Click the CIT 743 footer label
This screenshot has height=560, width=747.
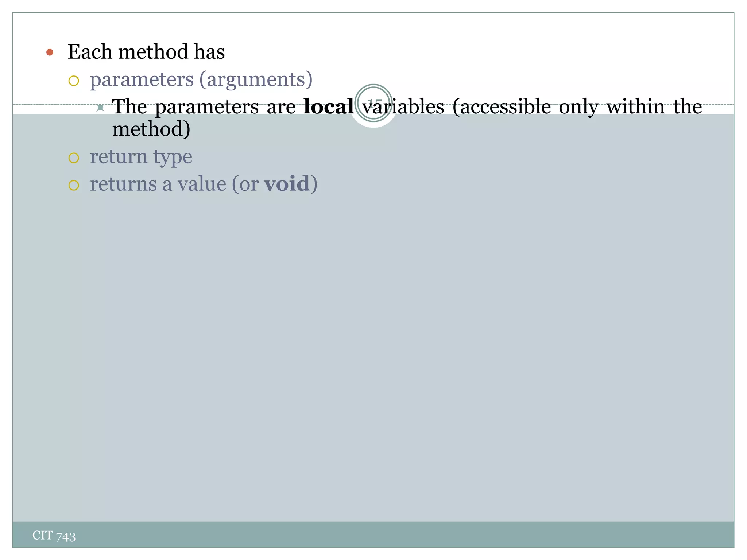[x=54, y=536]
